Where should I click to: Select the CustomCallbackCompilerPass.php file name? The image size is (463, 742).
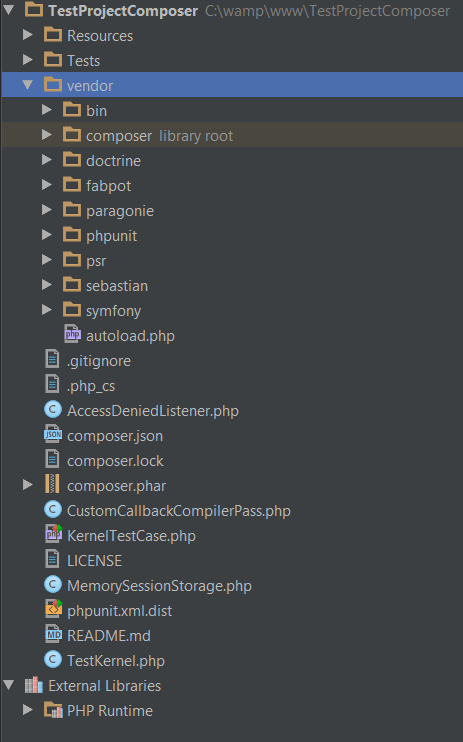178,511
